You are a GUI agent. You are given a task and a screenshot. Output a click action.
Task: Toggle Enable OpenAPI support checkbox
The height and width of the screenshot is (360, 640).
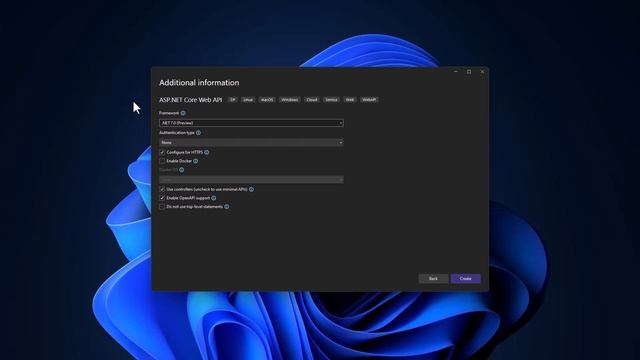pyautogui.click(x=162, y=198)
